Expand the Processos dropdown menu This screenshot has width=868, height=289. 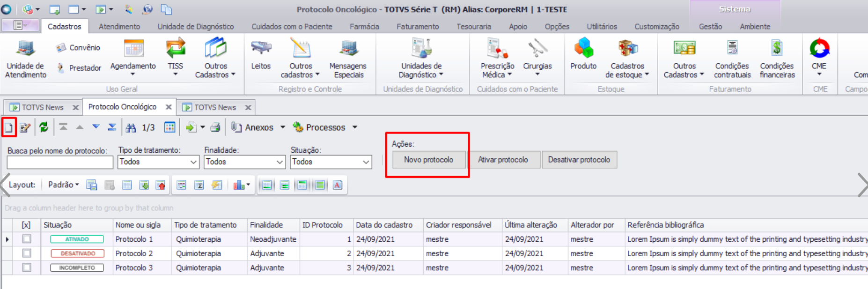tap(355, 127)
